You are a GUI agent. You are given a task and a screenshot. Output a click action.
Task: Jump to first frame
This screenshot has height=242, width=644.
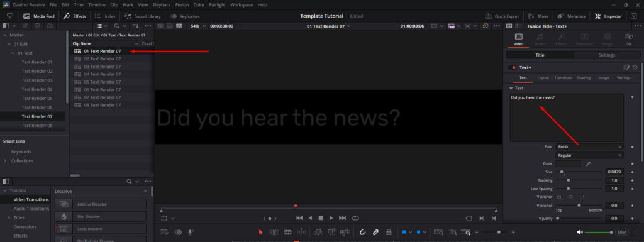tap(299, 218)
